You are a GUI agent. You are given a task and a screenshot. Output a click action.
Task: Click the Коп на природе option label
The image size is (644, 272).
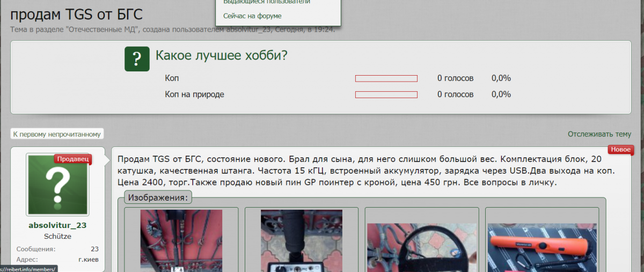[195, 95]
